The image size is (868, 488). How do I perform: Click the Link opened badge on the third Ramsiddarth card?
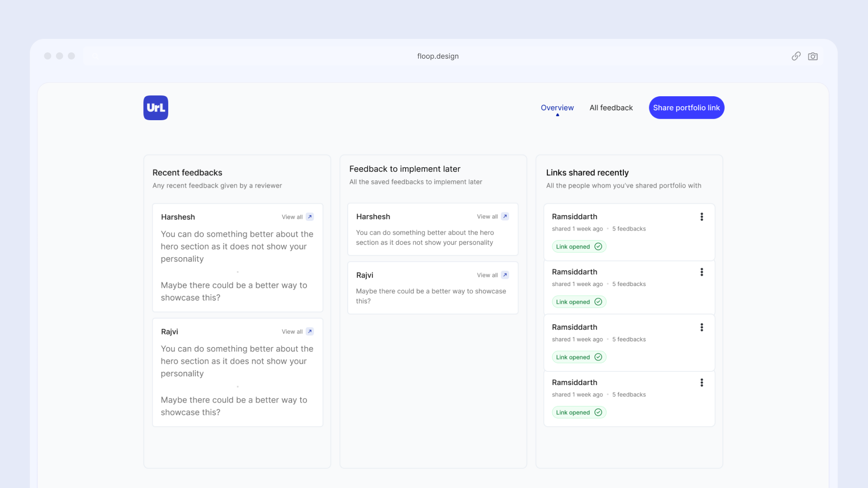[579, 357]
